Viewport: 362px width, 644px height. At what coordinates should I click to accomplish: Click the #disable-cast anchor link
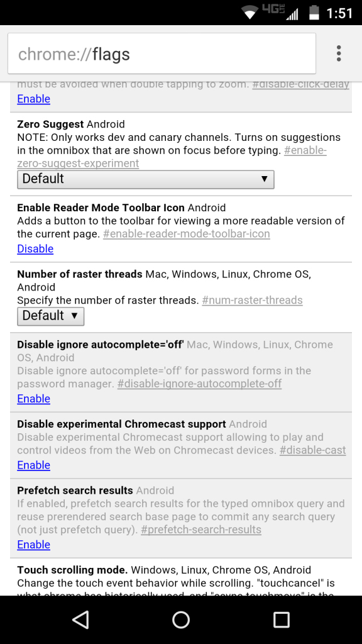[x=313, y=450]
